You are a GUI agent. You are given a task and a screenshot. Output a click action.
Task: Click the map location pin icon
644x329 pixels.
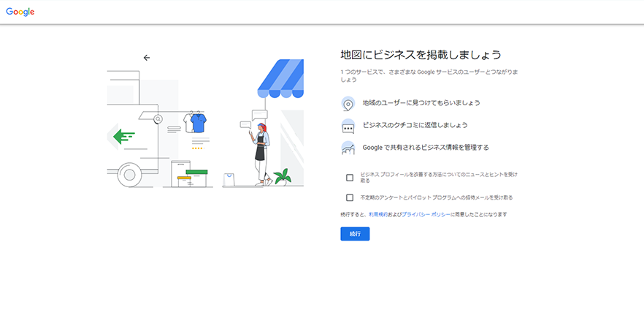point(348,104)
